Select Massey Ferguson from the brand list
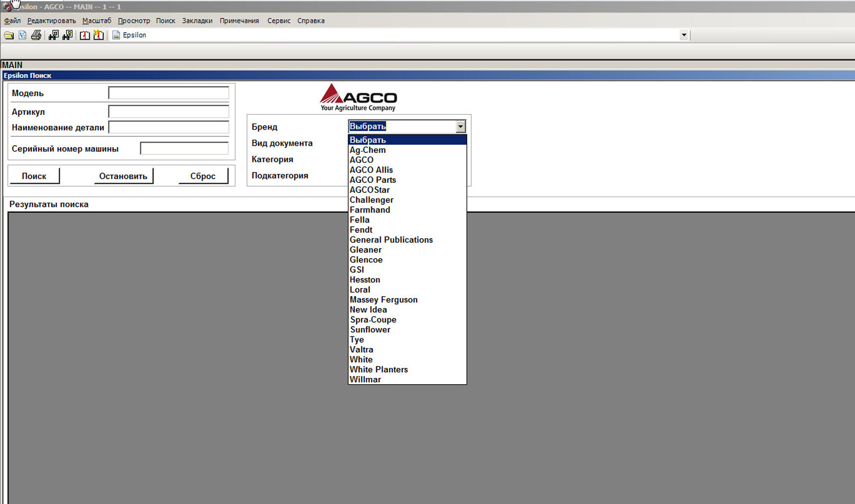 click(383, 300)
